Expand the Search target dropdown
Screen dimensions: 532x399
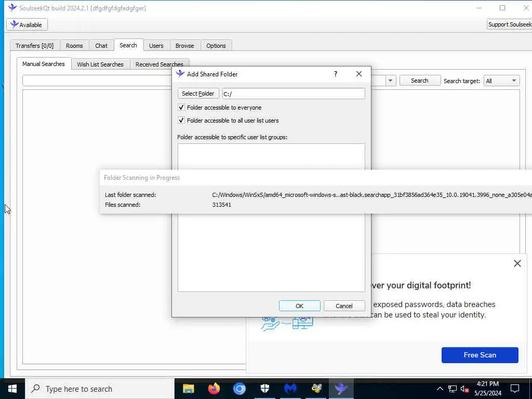coord(501,81)
